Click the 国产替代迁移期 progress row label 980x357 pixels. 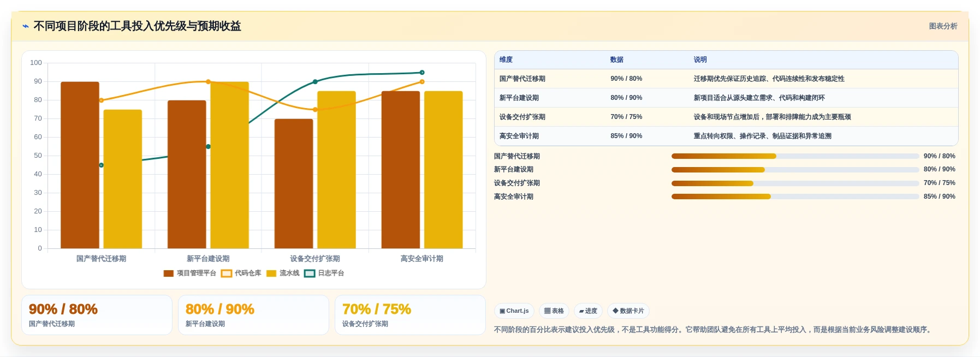(x=517, y=156)
